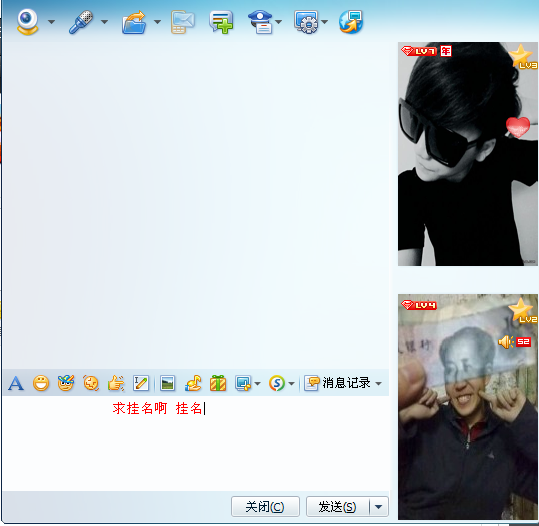
Task: Open the send button options dropdown
Action: point(379,506)
